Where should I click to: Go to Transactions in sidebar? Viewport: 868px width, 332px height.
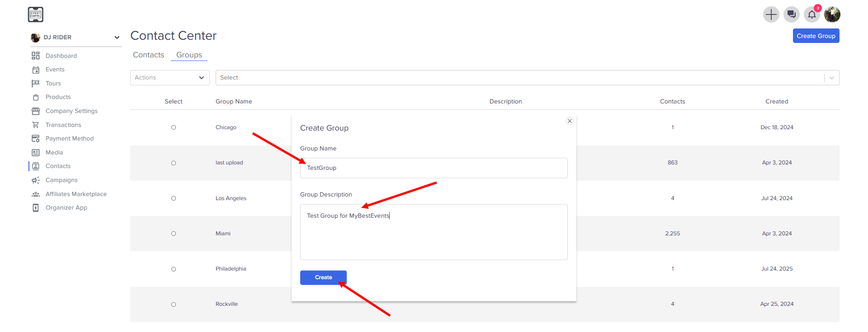[63, 125]
